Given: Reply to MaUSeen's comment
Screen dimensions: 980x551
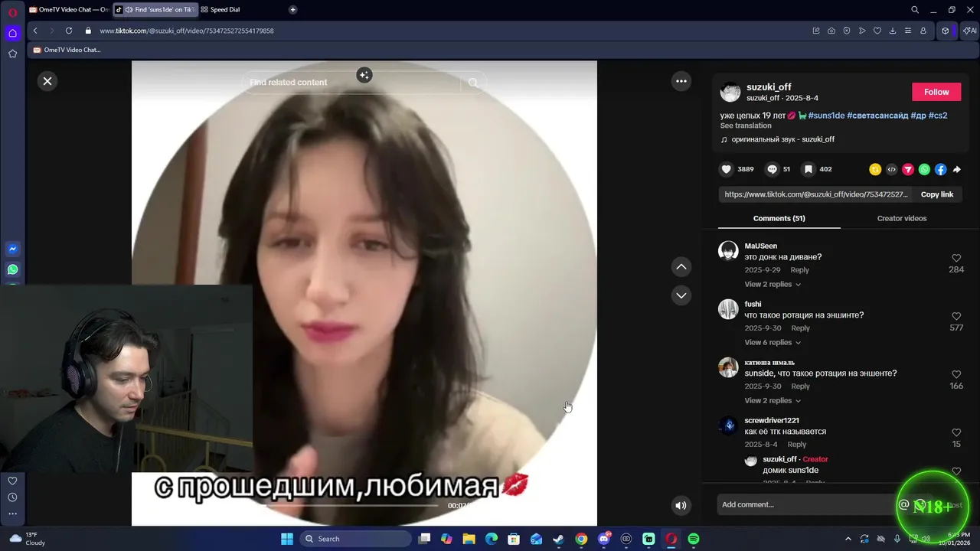Looking at the screenshot, I should [799, 270].
